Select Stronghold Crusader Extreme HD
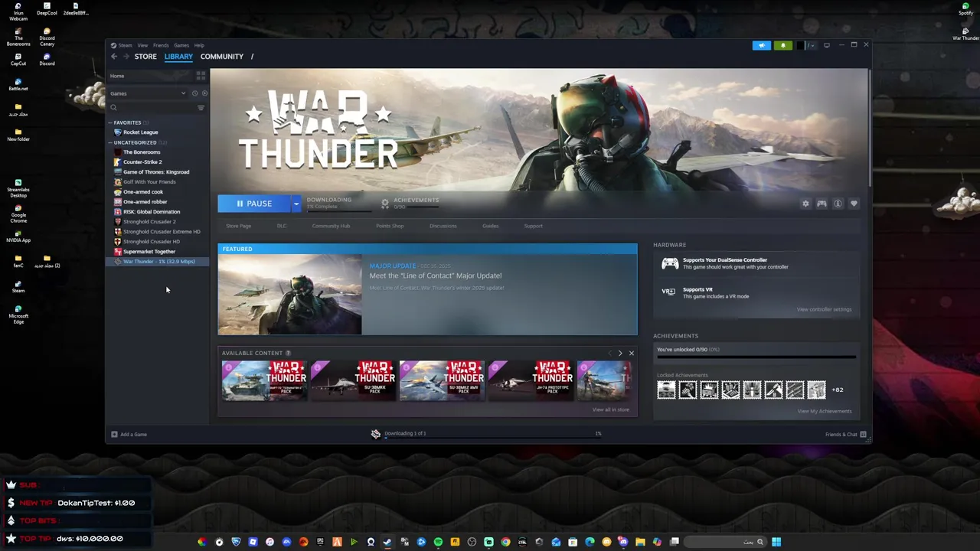980x551 pixels. [x=162, y=232]
